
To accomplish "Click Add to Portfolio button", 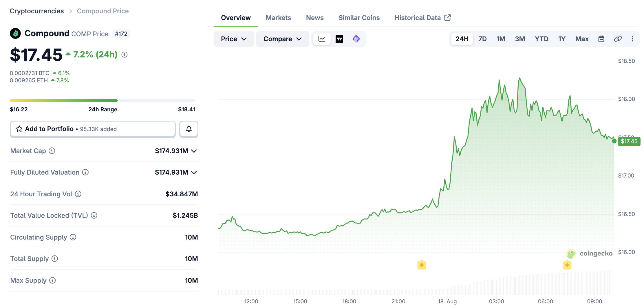I will point(93,129).
